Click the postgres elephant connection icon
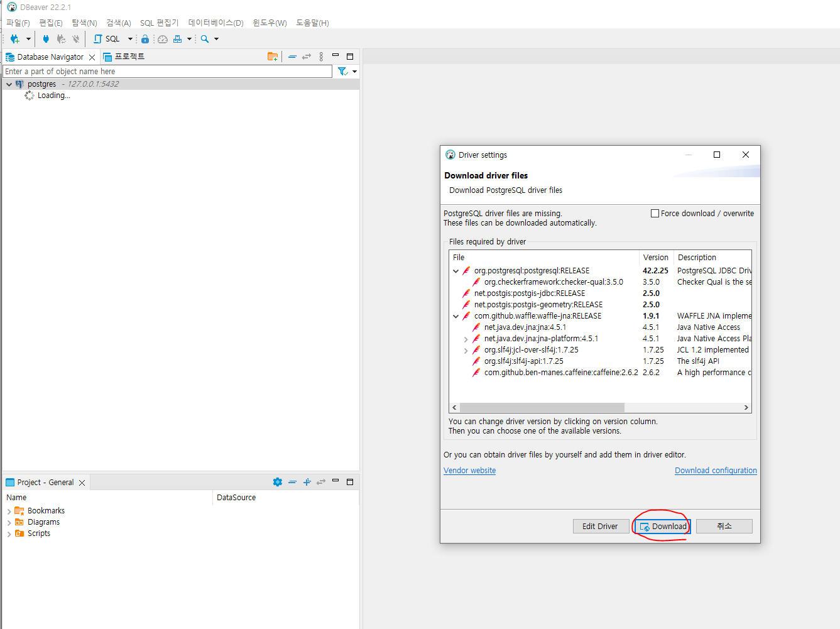The image size is (840, 629). pyautogui.click(x=19, y=84)
